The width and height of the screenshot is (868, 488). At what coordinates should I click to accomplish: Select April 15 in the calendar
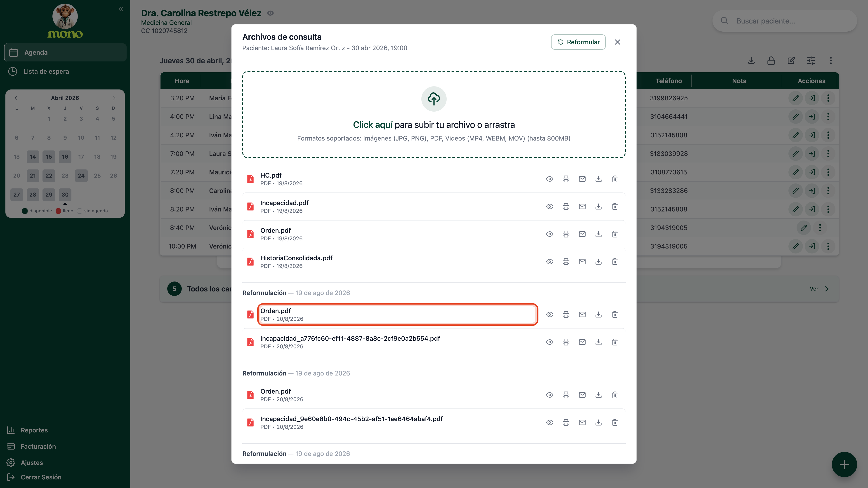[49, 157]
